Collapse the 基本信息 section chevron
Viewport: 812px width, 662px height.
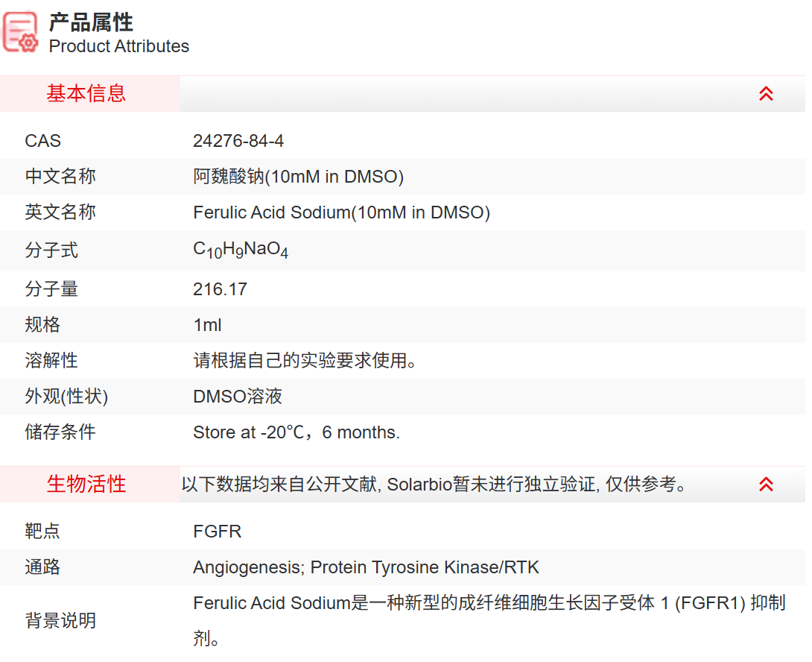click(766, 94)
